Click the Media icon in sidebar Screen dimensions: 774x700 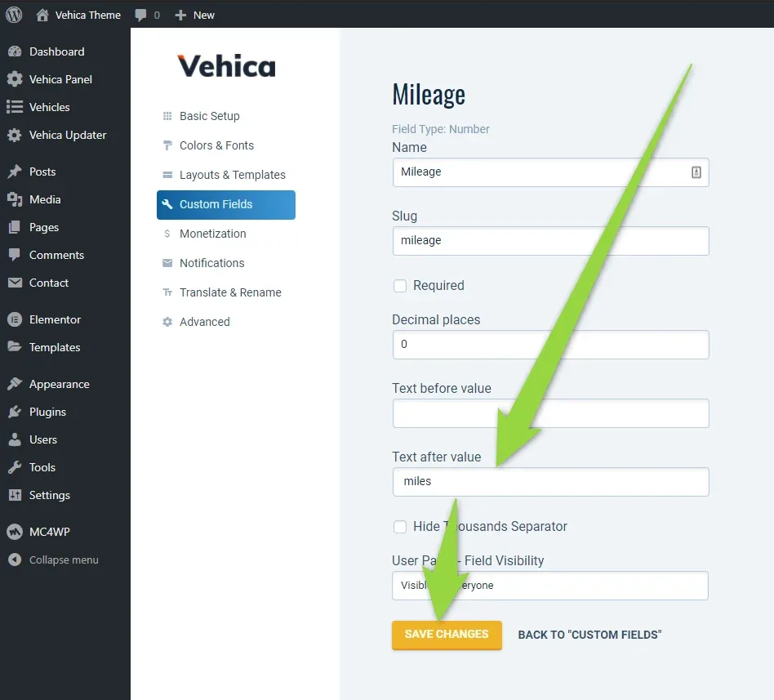[x=15, y=199]
